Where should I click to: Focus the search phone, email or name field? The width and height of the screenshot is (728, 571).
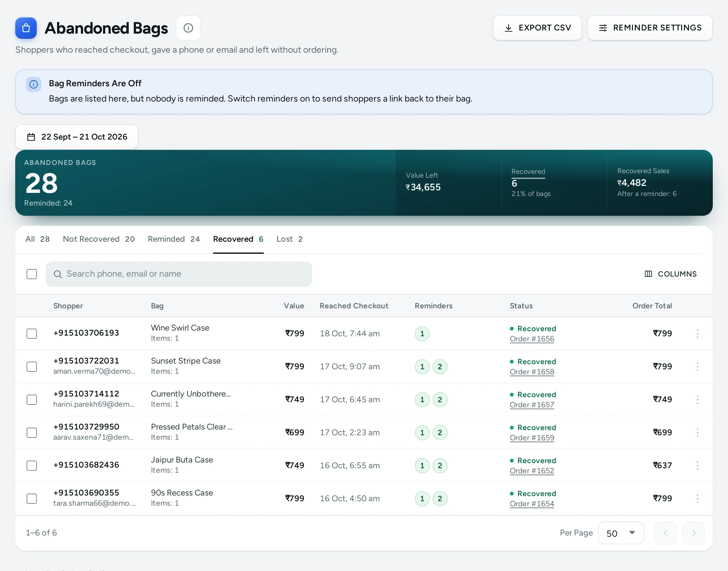(179, 274)
